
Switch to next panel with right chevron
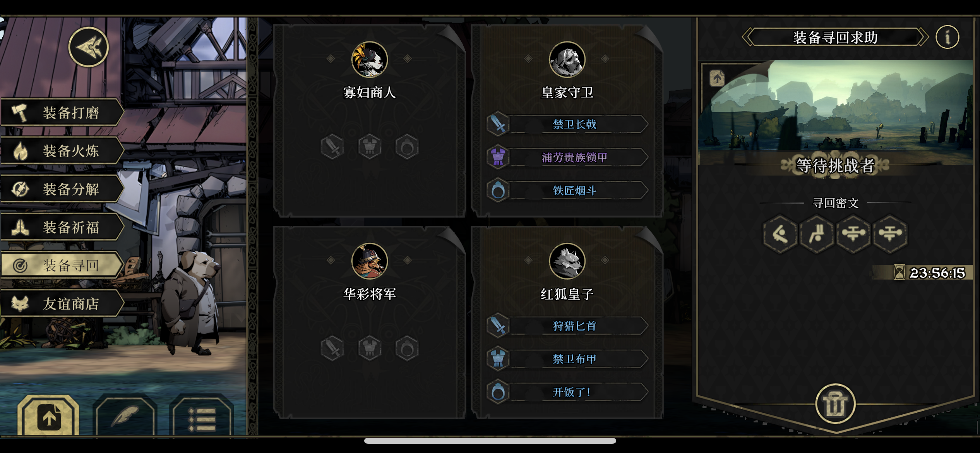pos(924,38)
